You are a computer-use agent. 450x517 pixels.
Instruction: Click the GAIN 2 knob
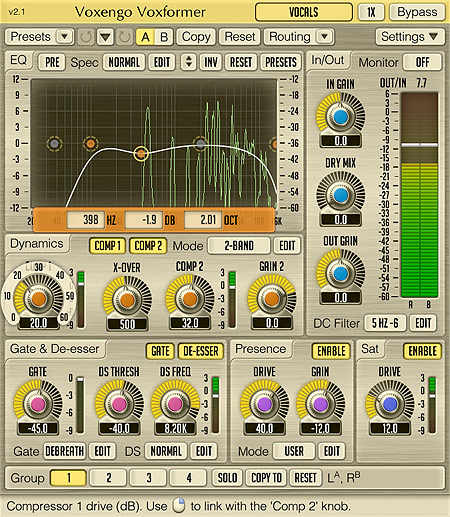[x=272, y=299]
